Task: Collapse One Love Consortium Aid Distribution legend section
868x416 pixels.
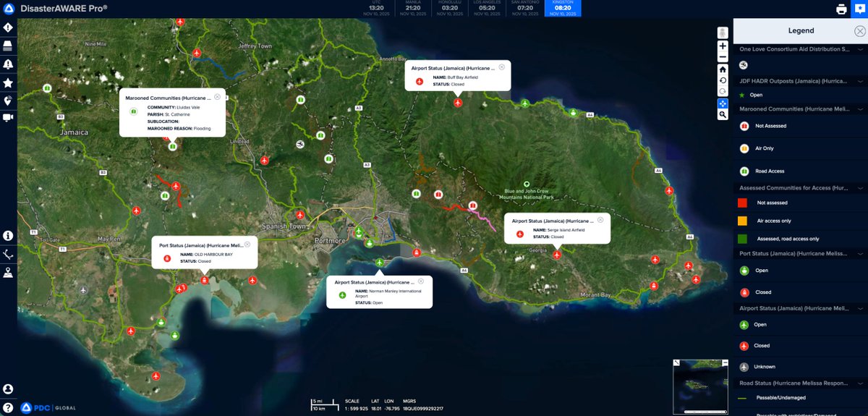Action: point(859,49)
